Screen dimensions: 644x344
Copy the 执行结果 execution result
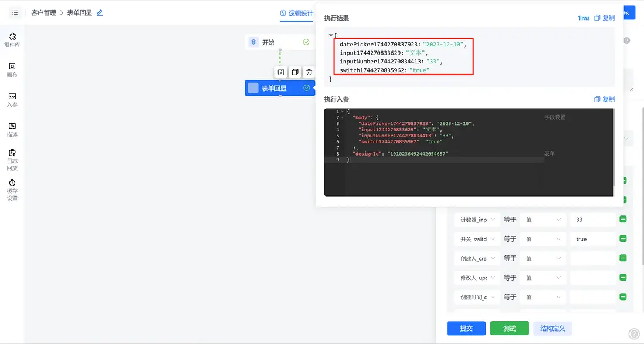point(605,18)
